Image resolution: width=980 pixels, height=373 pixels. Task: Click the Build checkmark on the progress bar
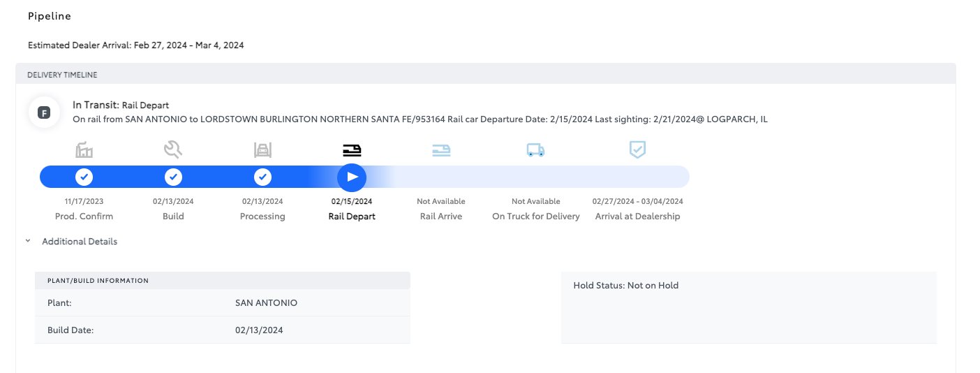(x=173, y=177)
